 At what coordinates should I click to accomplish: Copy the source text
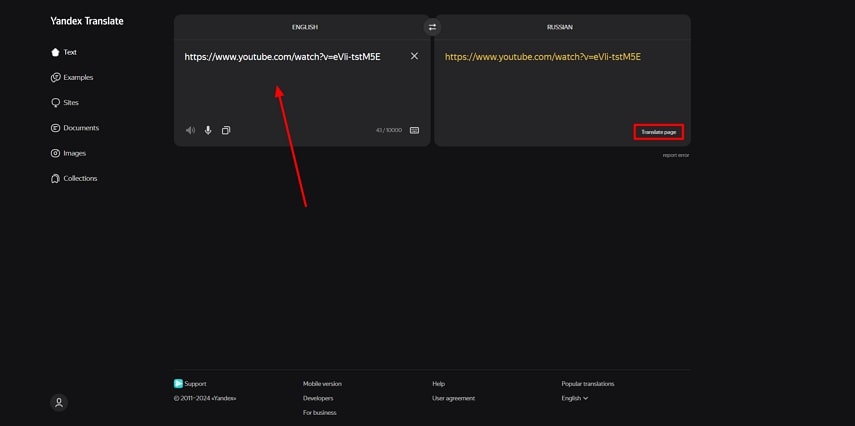pos(226,130)
